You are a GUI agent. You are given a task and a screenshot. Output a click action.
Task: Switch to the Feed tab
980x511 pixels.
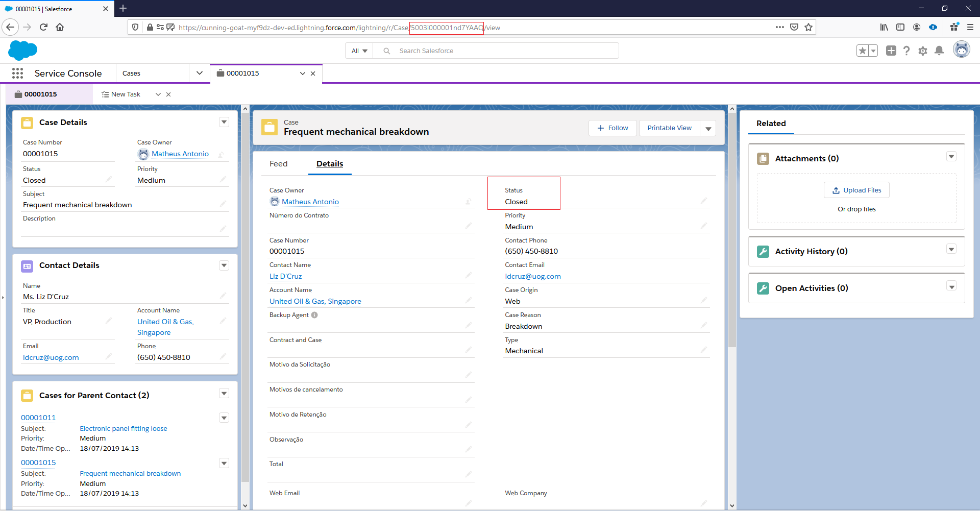pos(279,164)
